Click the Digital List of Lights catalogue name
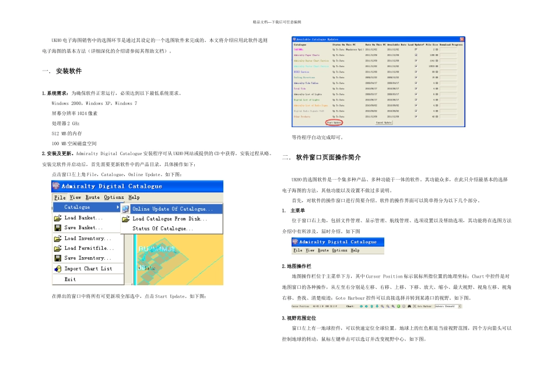This screenshot has height=392, width=554. (x=307, y=100)
